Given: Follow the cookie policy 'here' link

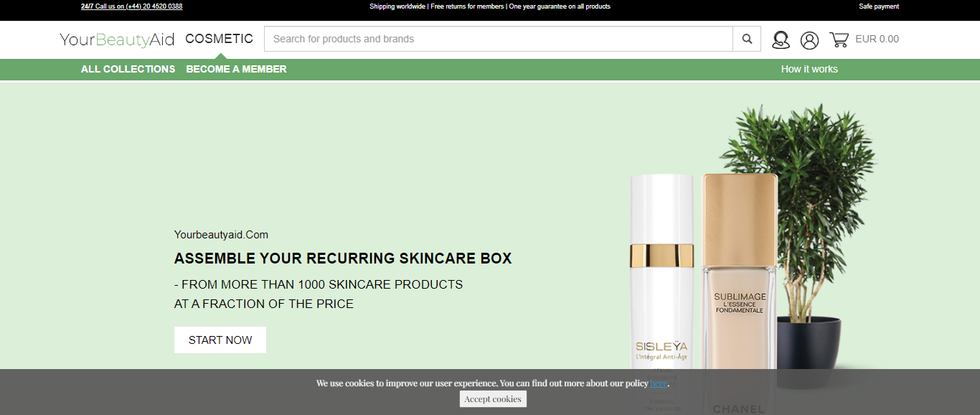Looking at the screenshot, I should (x=658, y=383).
